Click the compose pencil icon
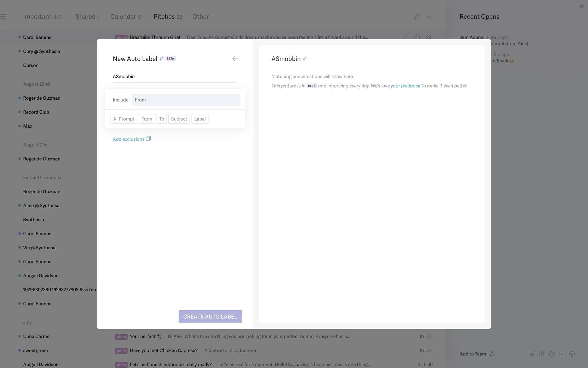The width and height of the screenshot is (588, 368). (417, 17)
